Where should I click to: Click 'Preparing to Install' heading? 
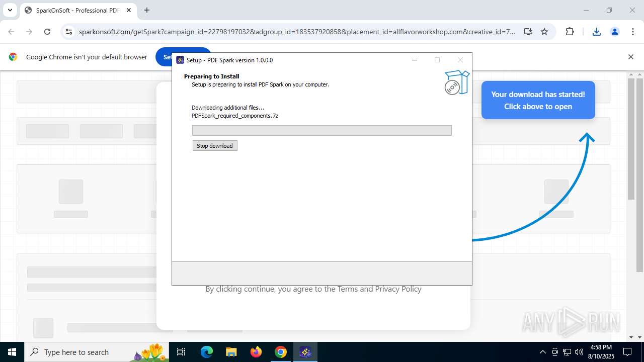(211, 76)
